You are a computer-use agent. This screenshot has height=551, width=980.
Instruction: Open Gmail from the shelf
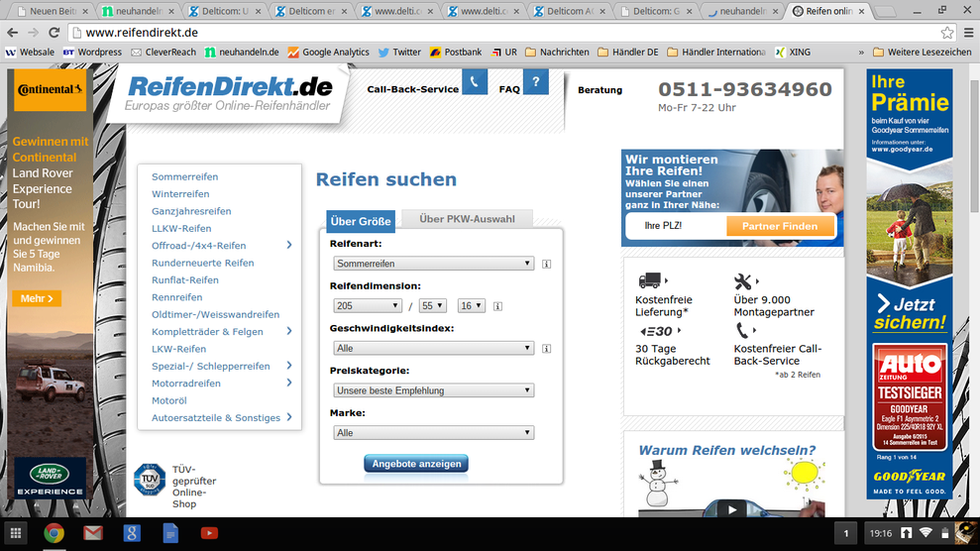tap(93, 533)
